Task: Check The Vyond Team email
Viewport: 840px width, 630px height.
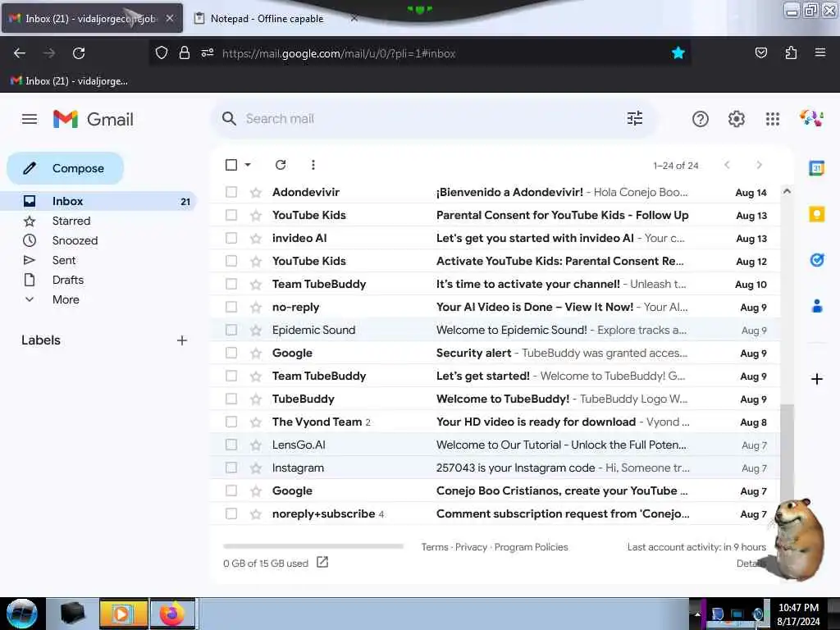Action: tap(231, 422)
